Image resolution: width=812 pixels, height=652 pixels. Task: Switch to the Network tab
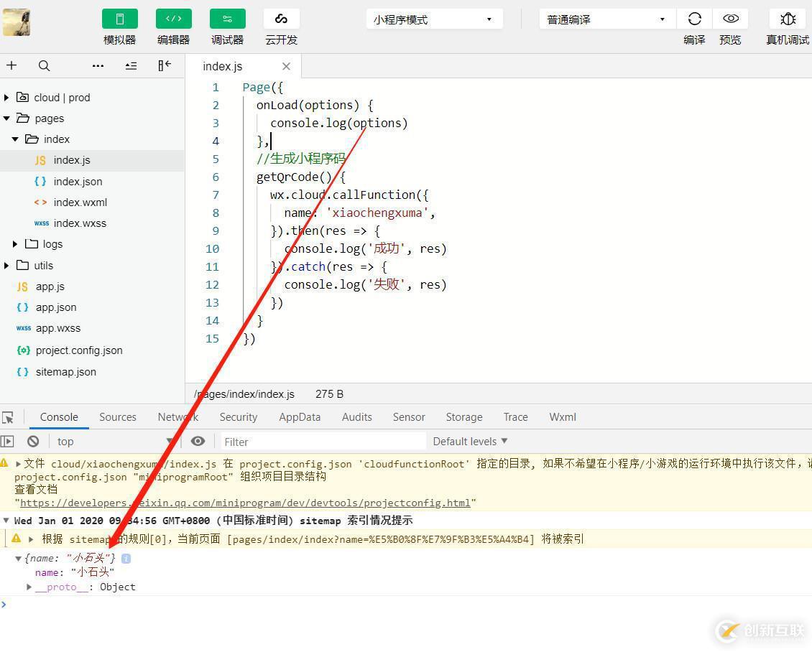coord(177,416)
